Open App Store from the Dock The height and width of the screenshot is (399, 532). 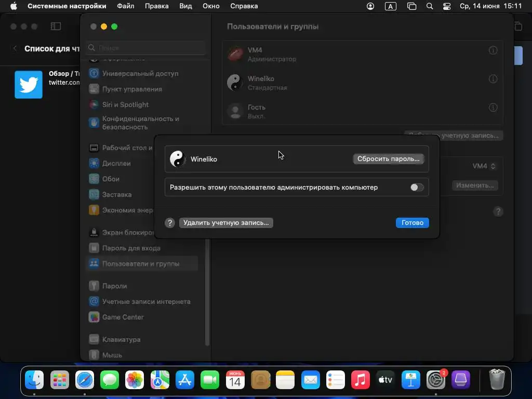(x=185, y=380)
